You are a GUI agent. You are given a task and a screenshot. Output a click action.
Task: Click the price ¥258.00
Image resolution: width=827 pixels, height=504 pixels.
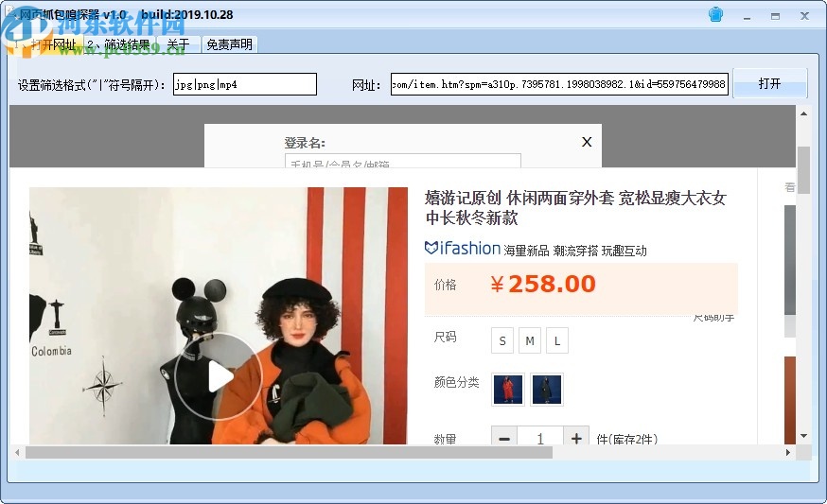tap(543, 285)
